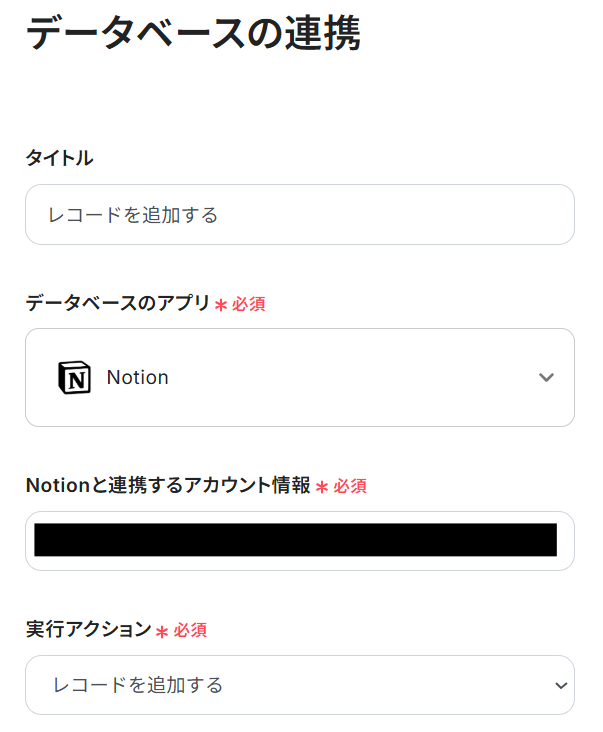Open the 実行アクション dropdown arrow
This screenshot has height=732, width=603.
559,685
